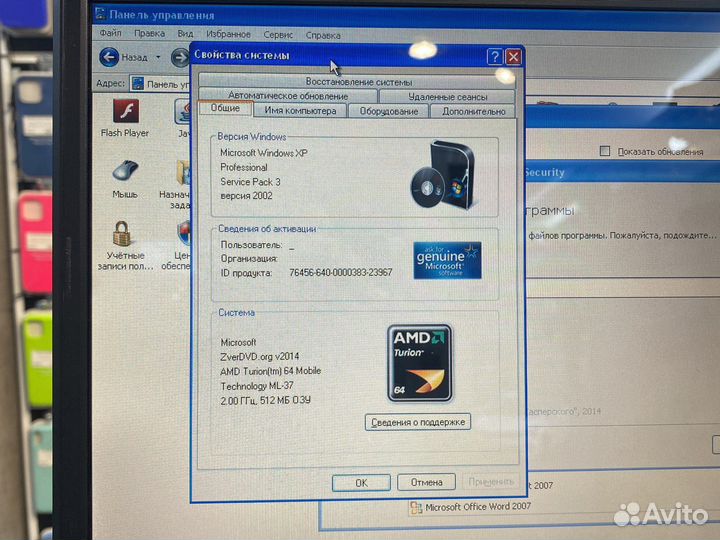
Task: Click the версия 2002 text
Action: (x=246, y=196)
